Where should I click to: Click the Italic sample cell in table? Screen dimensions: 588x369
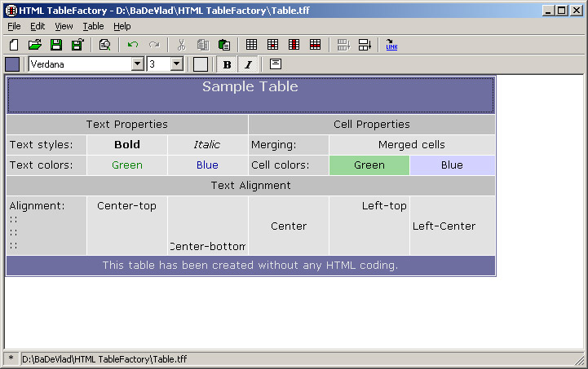(x=208, y=145)
